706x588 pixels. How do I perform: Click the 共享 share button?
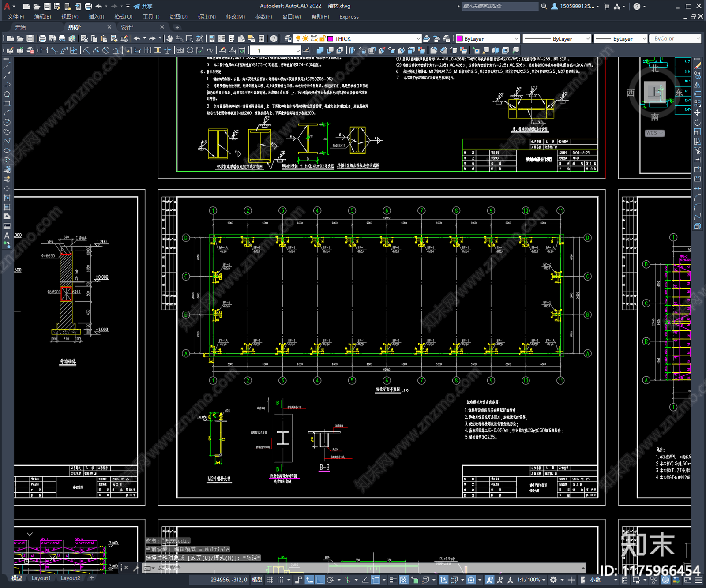(x=143, y=6)
